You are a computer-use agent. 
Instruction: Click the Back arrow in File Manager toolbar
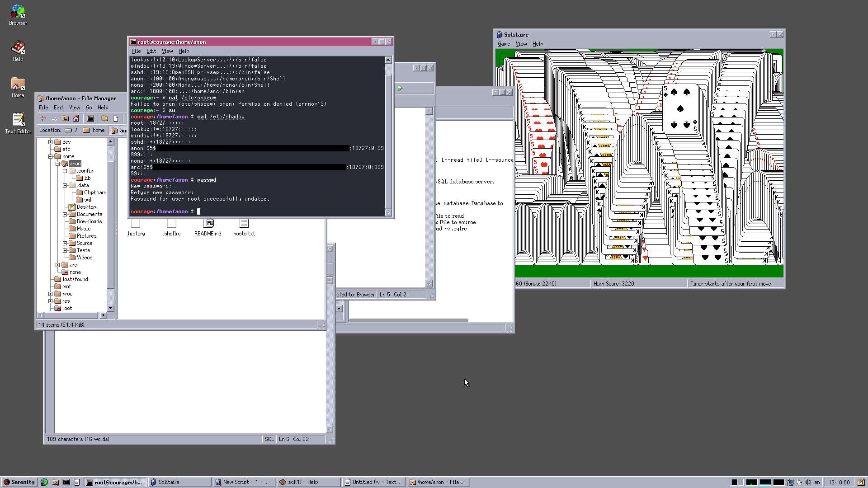coord(43,119)
